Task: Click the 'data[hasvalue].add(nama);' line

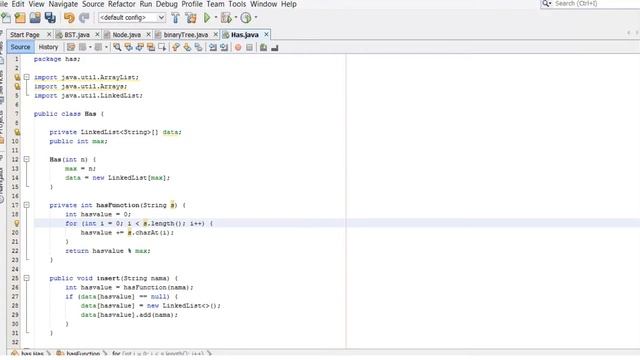Action: [x=129, y=315]
